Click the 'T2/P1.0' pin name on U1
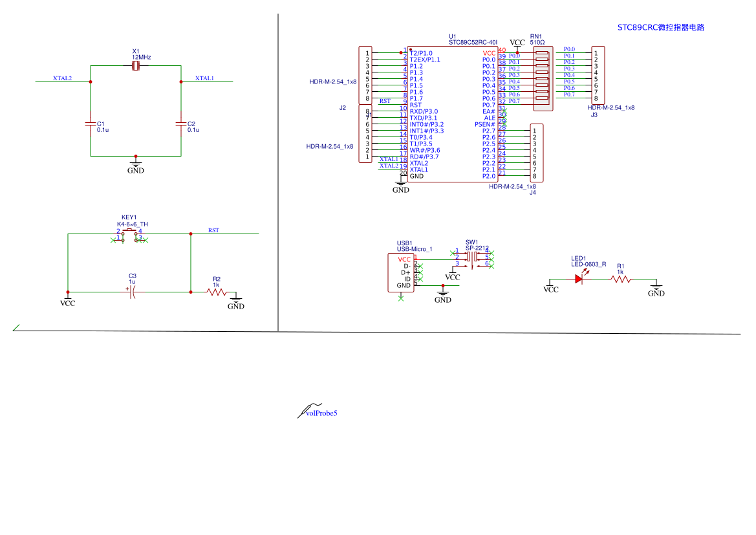Image resolution: width=756 pixels, height=535 pixels. tap(422, 53)
